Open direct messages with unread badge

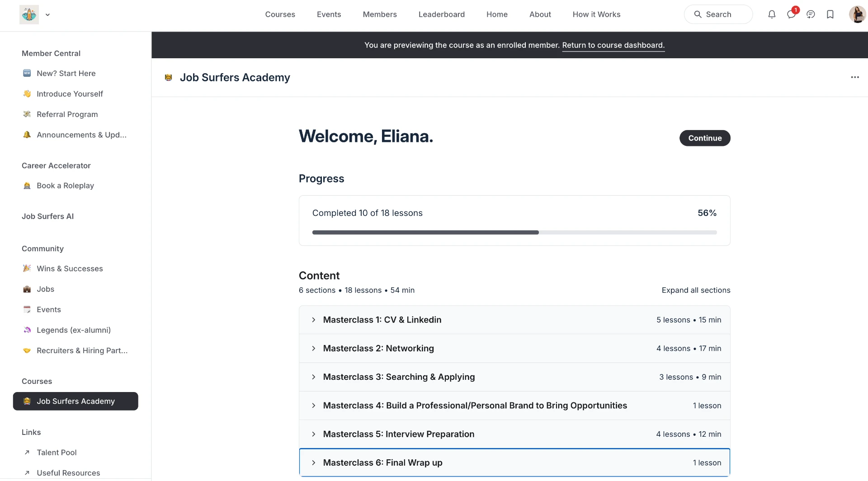pos(791,14)
